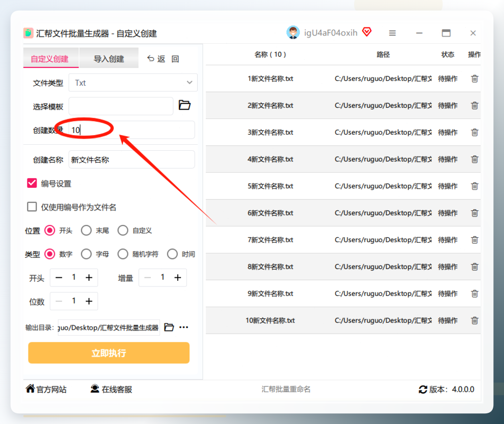
Task: Click the 创建数量 input field
Action: [x=132, y=130]
